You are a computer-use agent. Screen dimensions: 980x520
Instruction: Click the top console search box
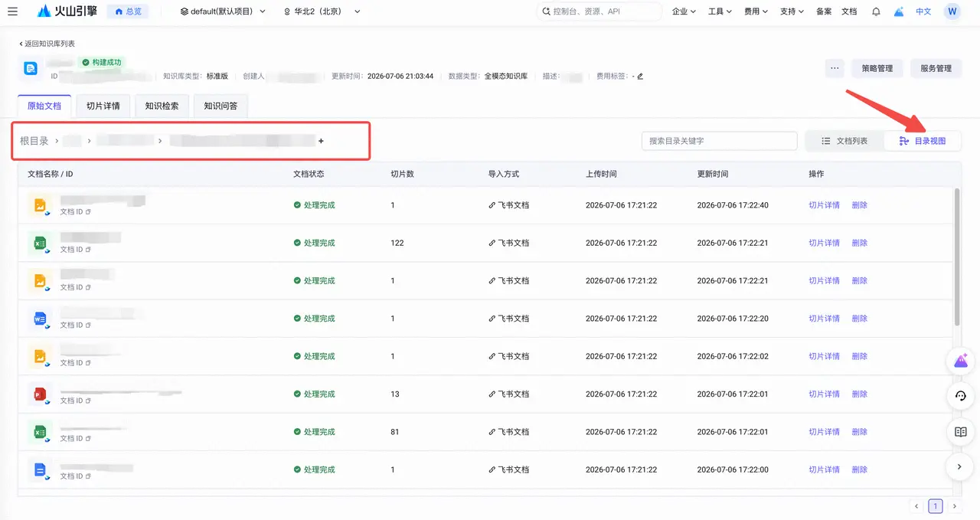(x=599, y=11)
